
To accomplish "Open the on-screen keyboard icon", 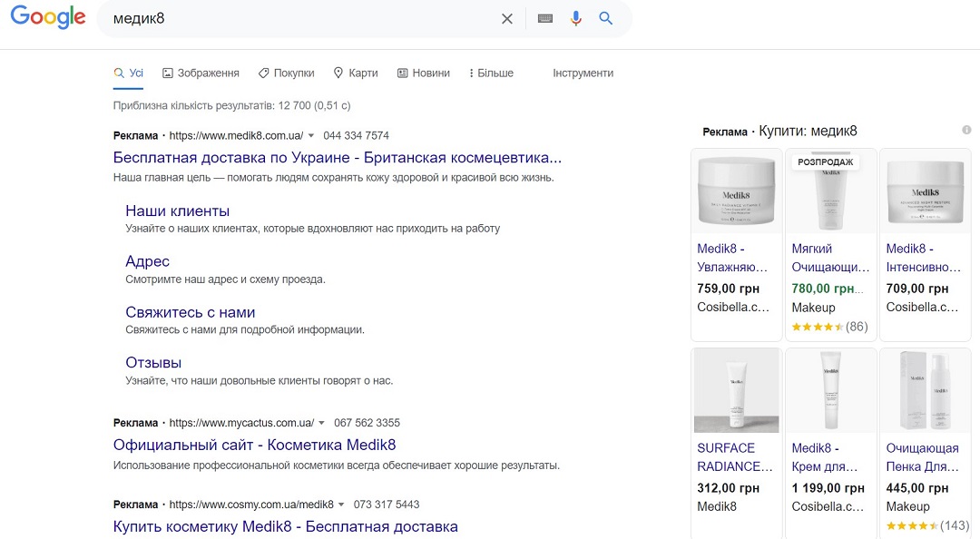I will click(545, 19).
